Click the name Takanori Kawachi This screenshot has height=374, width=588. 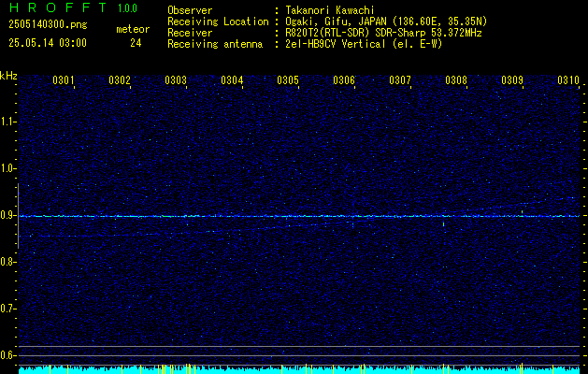pos(330,10)
